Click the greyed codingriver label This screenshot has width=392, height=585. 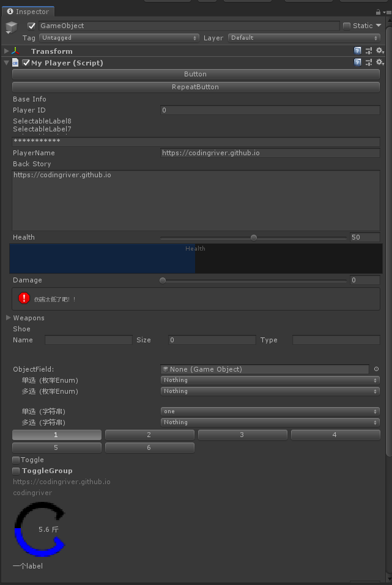[32, 493]
